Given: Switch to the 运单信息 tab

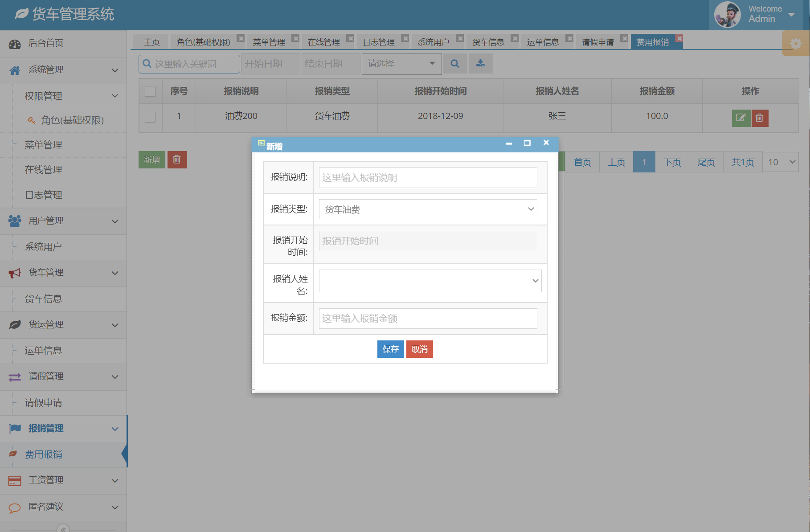Looking at the screenshot, I should pos(543,41).
